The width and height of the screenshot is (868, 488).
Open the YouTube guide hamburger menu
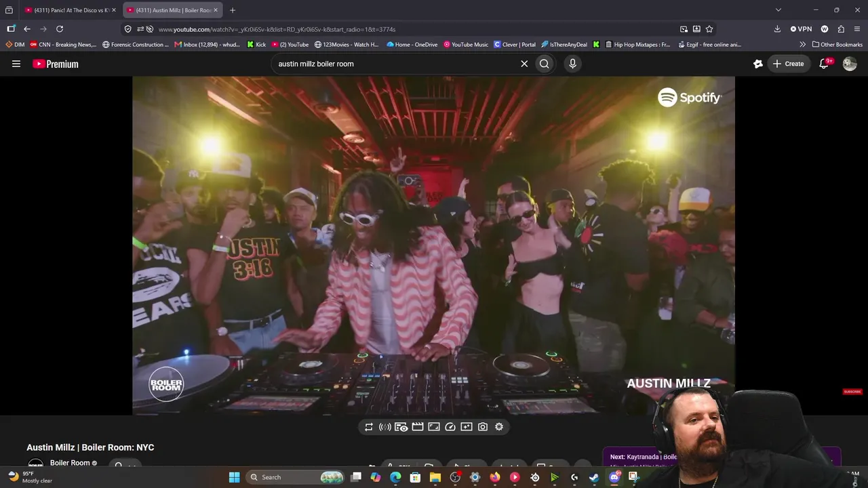[16, 64]
